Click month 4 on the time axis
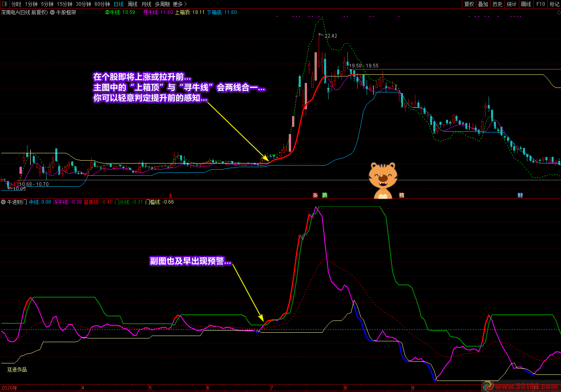 83,388
